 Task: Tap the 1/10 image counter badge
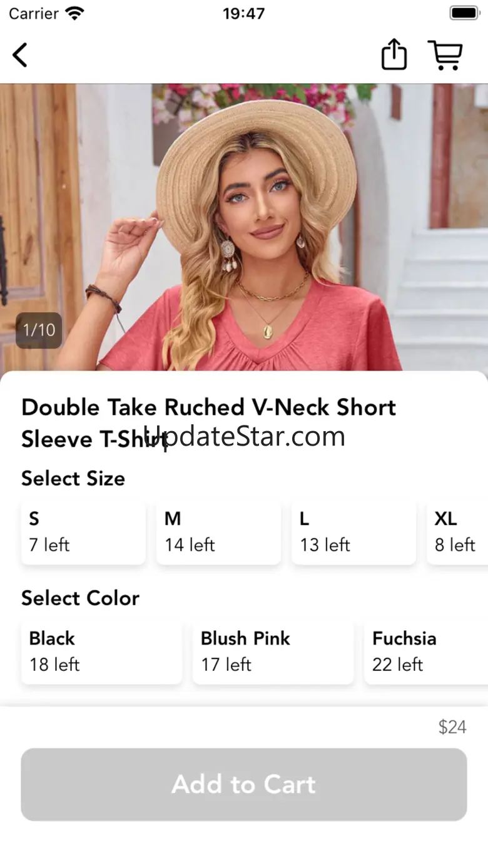pos(39,330)
